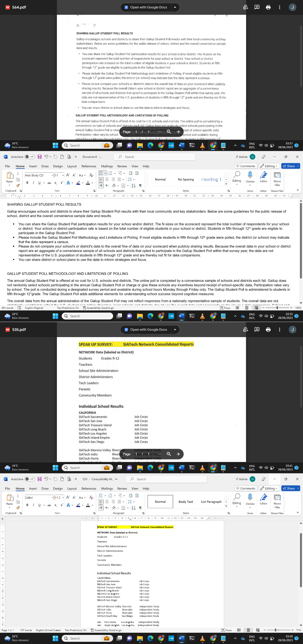Open the three-dot More actions menu in 564.pdf viewer
The image size is (303, 644).
pyautogui.click(x=279, y=7)
